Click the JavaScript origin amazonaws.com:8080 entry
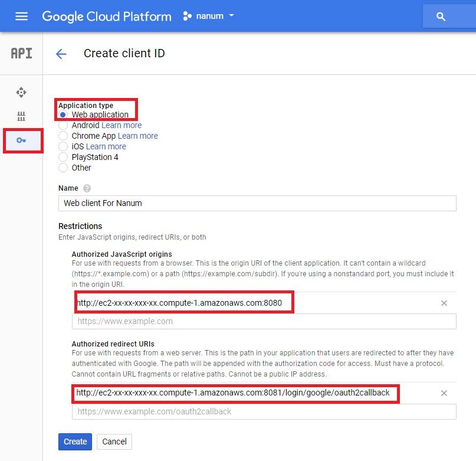Screen dimensions: 476x461 (x=179, y=303)
